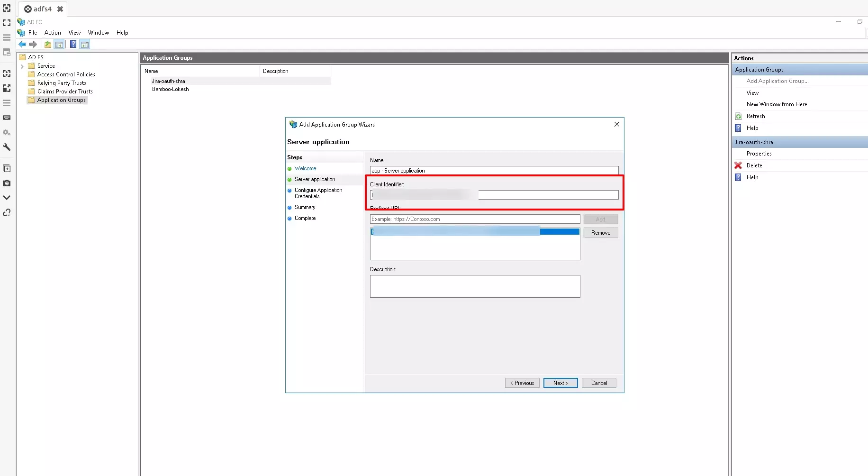Open the Action menu
Viewport: 868px width, 476px height.
coord(52,32)
